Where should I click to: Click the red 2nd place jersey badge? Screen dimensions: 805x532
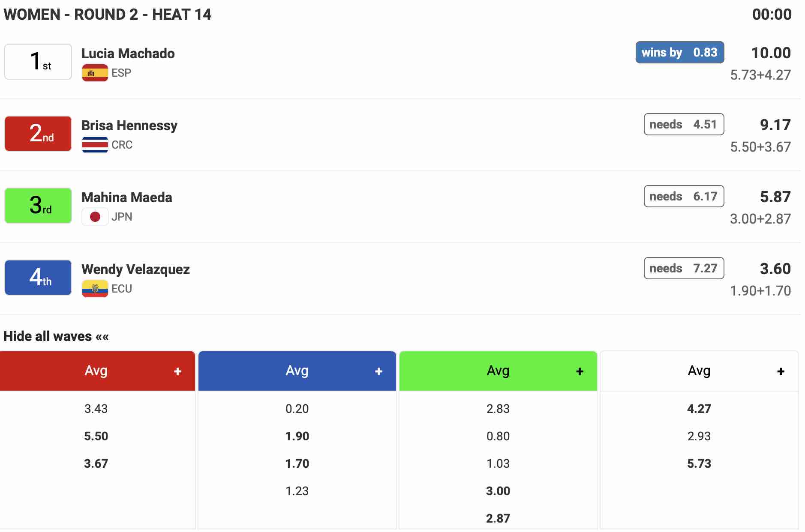click(38, 134)
